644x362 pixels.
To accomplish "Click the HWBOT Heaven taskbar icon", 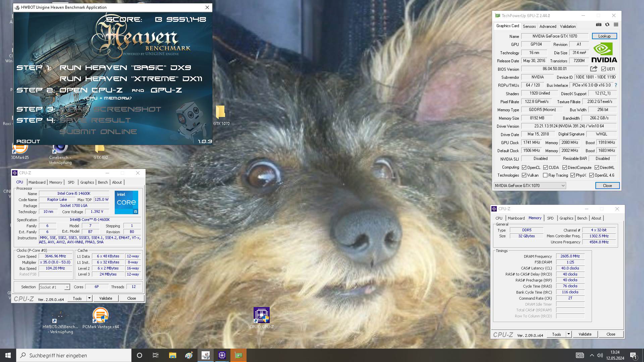I will coord(206,355).
